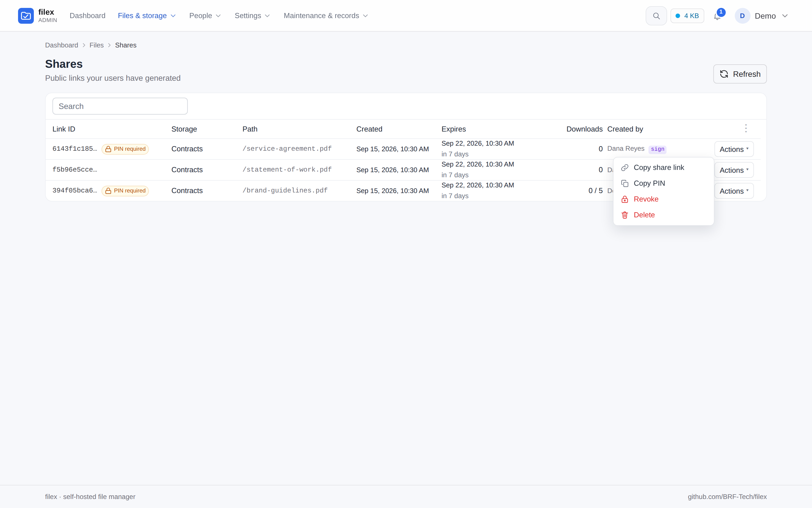Click the Refresh button
This screenshot has height=508, width=812.
click(x=740, y=74)
